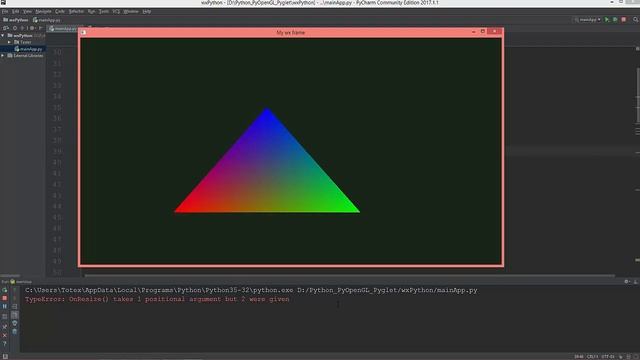
Task: Open the Help menu
Action: pos(147,11)
